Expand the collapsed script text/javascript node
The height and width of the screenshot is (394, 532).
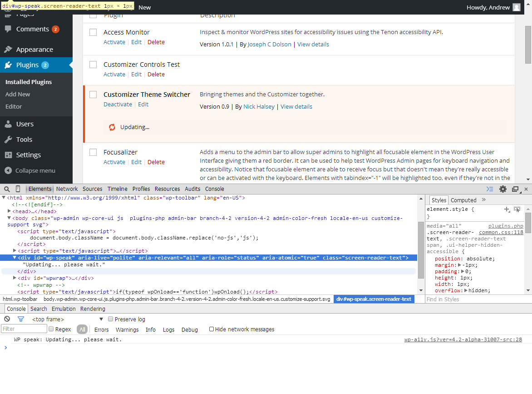coord(15,250)
